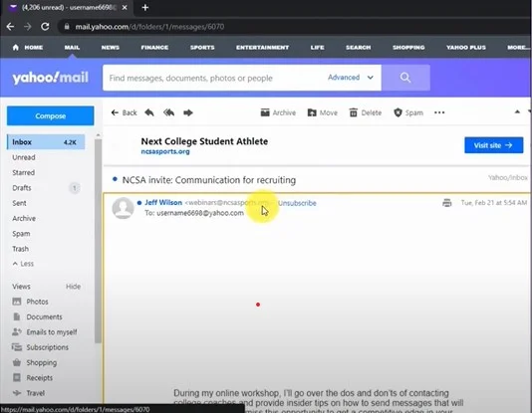Screen dimensions: 532x413
Task: Click sender name Jeff Wilson
Action: (163, 203)
